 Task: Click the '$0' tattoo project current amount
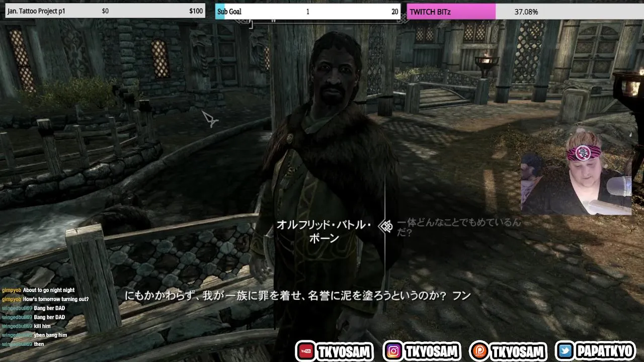coord(105,11)
